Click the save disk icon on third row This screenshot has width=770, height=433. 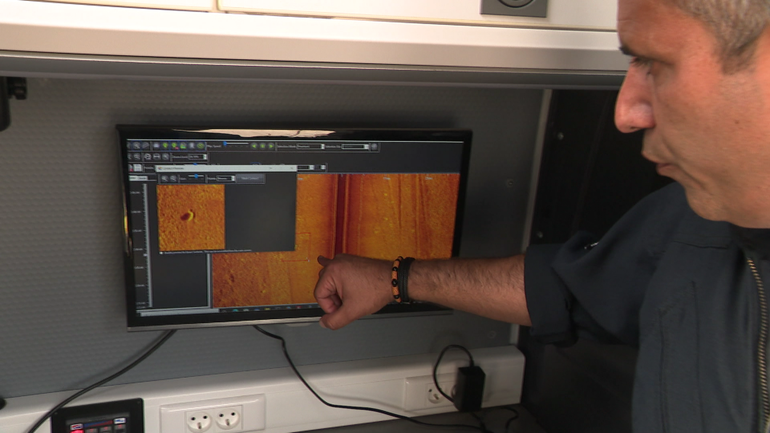coord(137,167)
